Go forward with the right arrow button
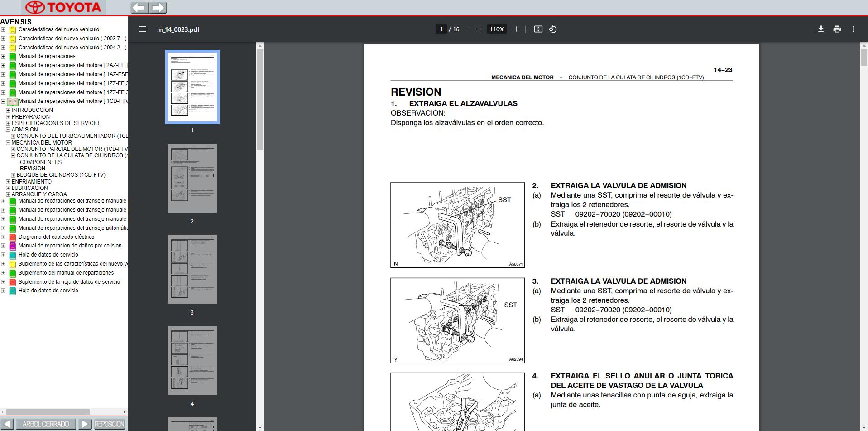This screenshot has width=868, height=431. [158, 8]
